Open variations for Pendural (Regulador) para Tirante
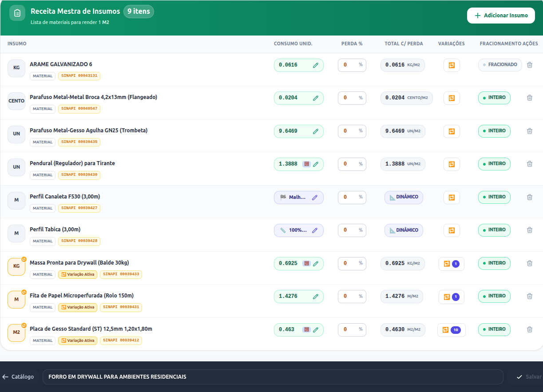 point(452,164)
